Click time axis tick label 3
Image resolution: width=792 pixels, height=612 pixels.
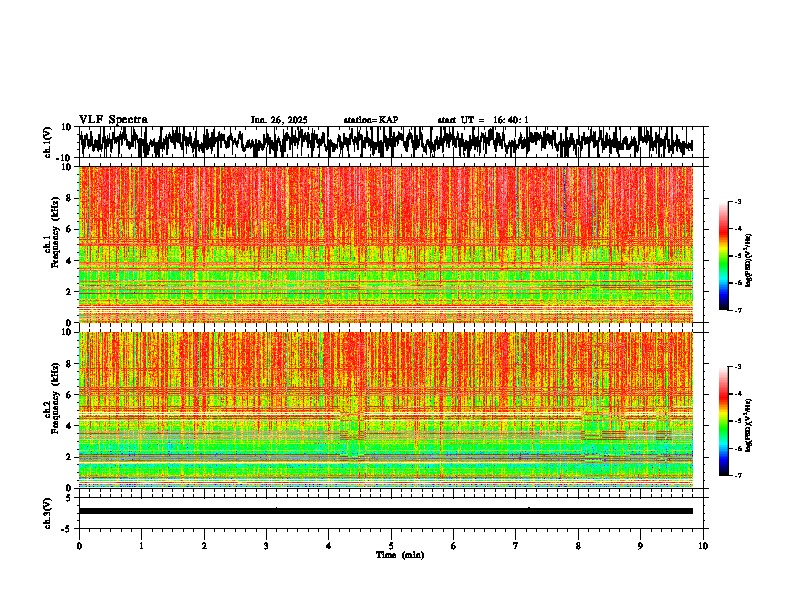point(266,546)
